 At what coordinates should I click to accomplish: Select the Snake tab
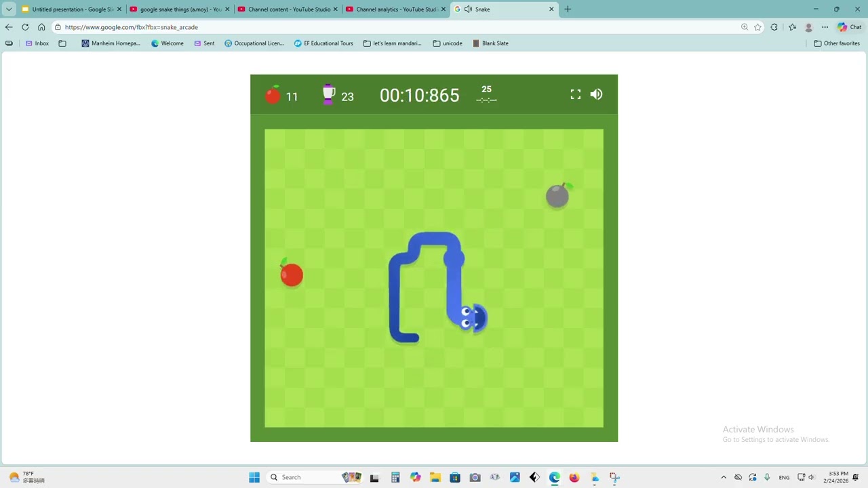click(504, 9)
